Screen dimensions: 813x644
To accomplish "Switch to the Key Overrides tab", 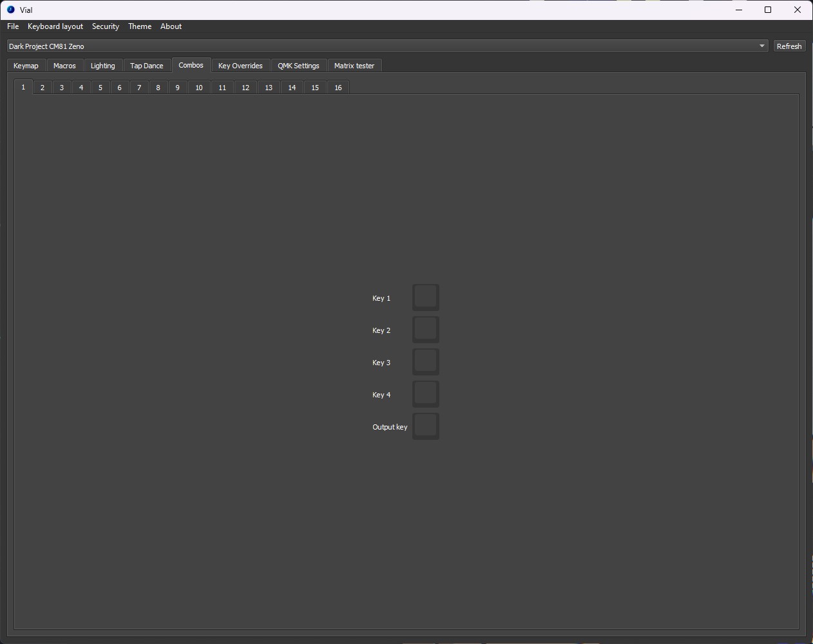I will click(x=240, y=66).
